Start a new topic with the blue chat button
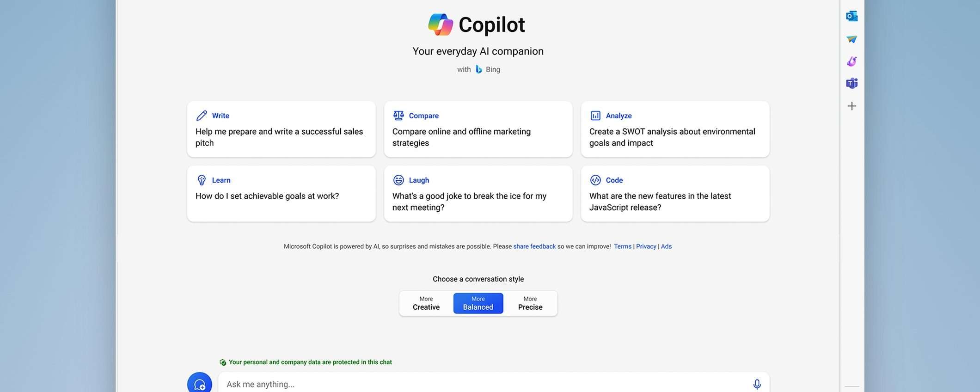980x392 pixels. pos(200,384)
